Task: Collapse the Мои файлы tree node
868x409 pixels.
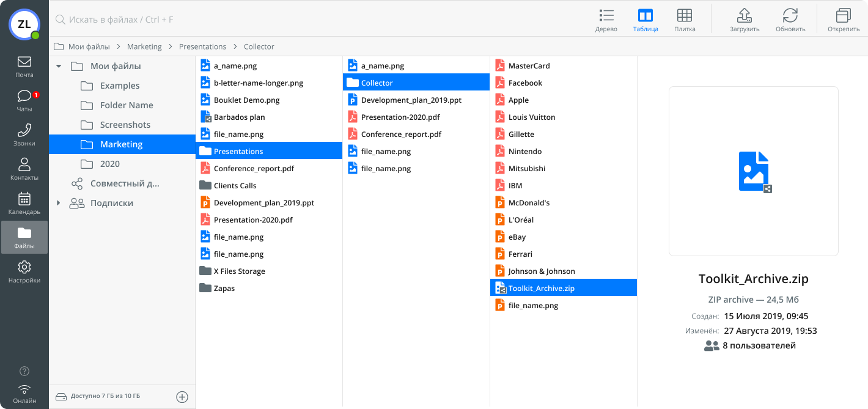Action: [x=59, y=66]
